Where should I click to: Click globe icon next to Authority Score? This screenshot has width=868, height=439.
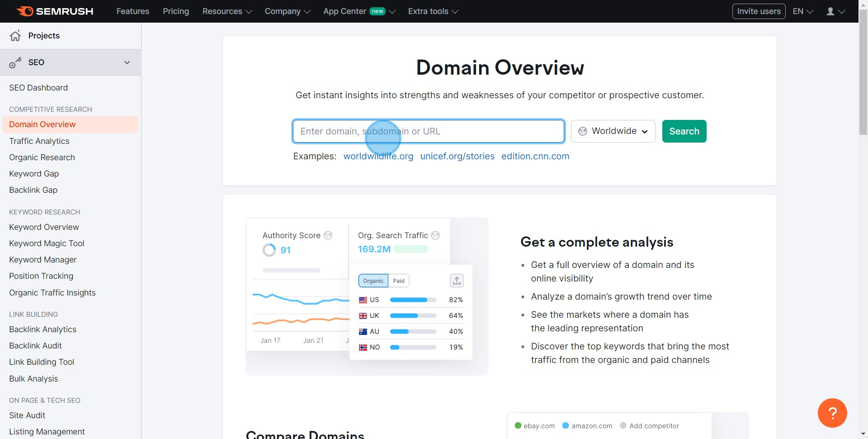click(x=328, y=235)
